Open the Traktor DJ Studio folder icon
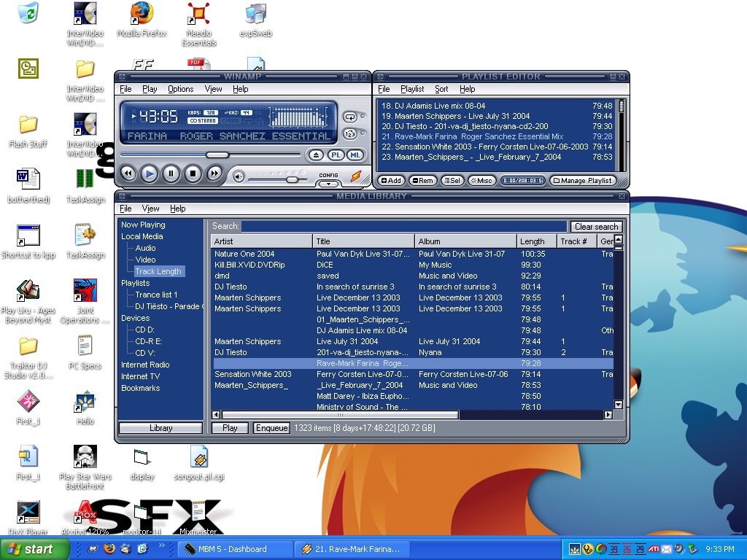 [28, 357]
